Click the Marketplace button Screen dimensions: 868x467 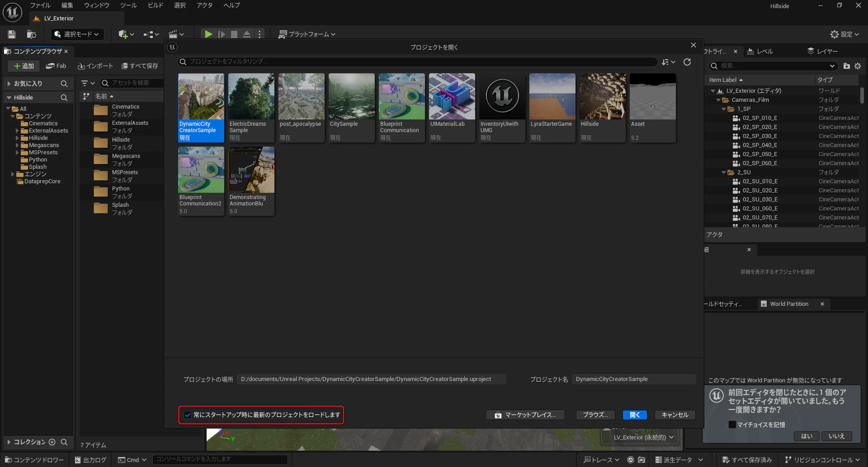pyautogui.click(x=525, y=415)
